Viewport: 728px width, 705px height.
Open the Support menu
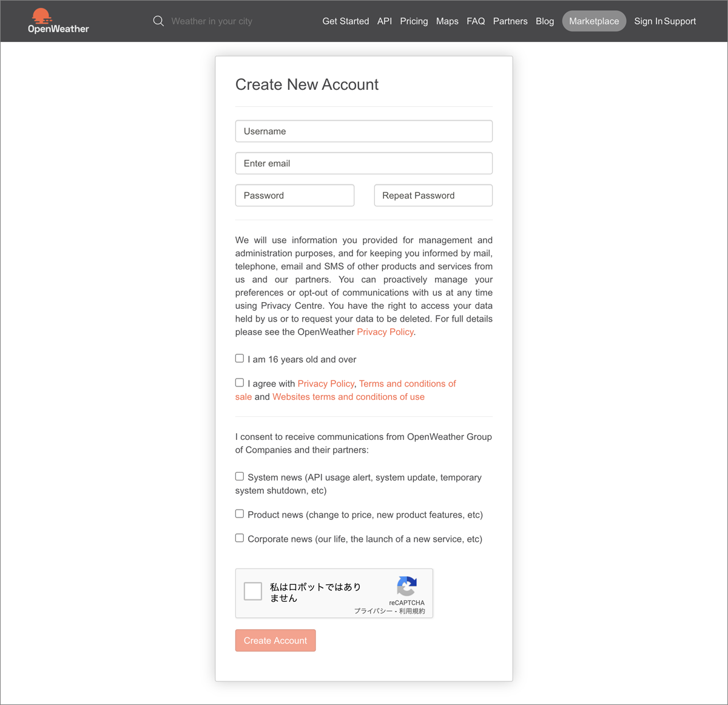tap(680, 21)
